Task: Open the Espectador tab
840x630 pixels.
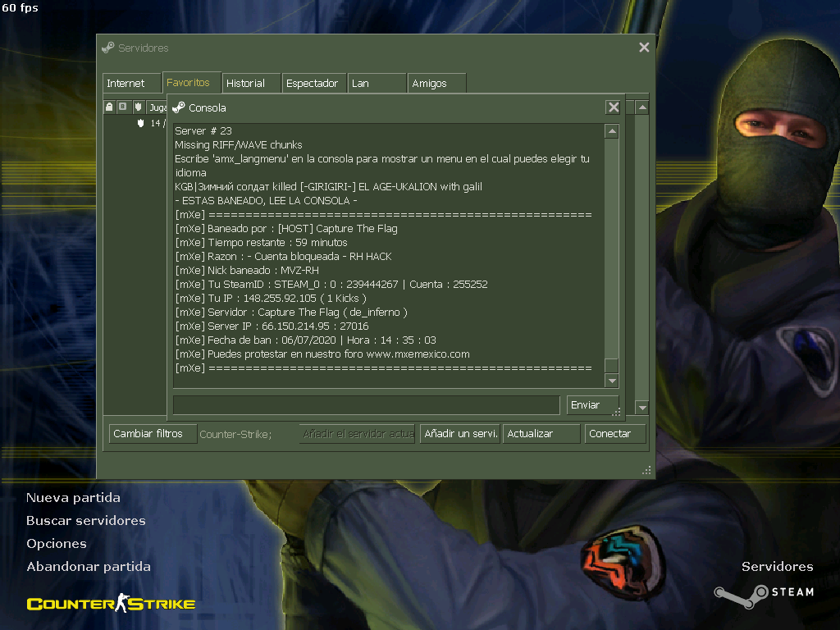Action: (x=314, y=83)
